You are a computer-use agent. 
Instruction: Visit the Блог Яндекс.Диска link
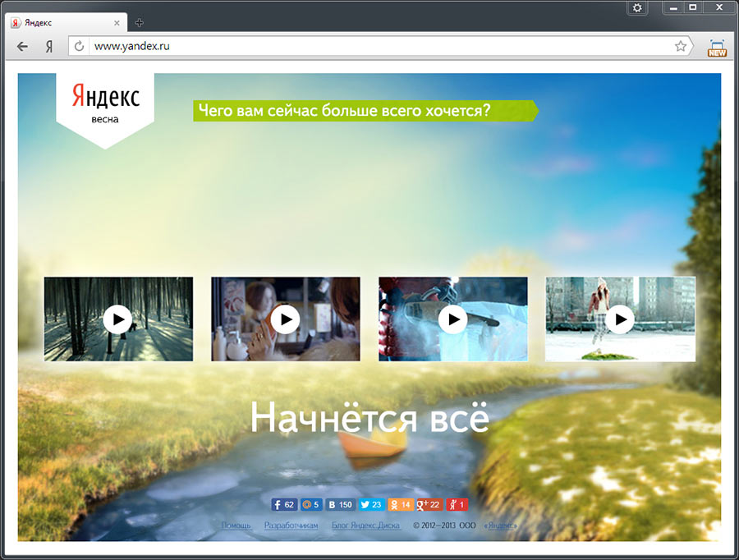tap(365, 526)
